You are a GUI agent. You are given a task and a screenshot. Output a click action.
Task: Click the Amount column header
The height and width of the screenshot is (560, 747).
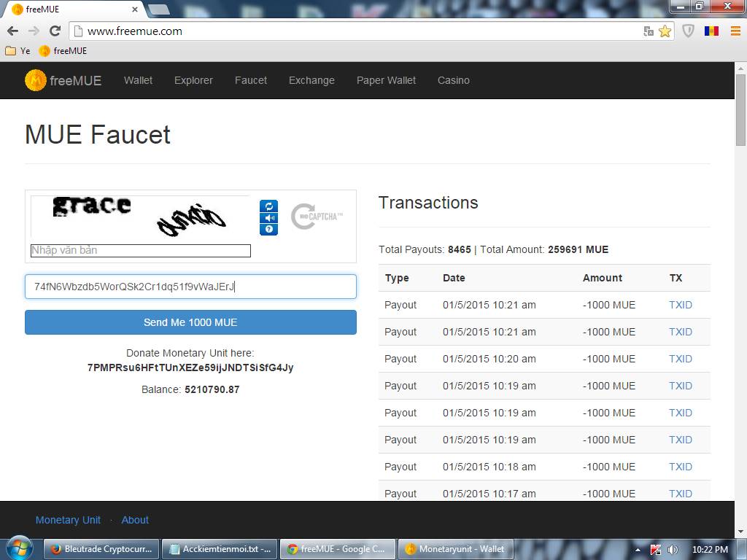(603, 278)
